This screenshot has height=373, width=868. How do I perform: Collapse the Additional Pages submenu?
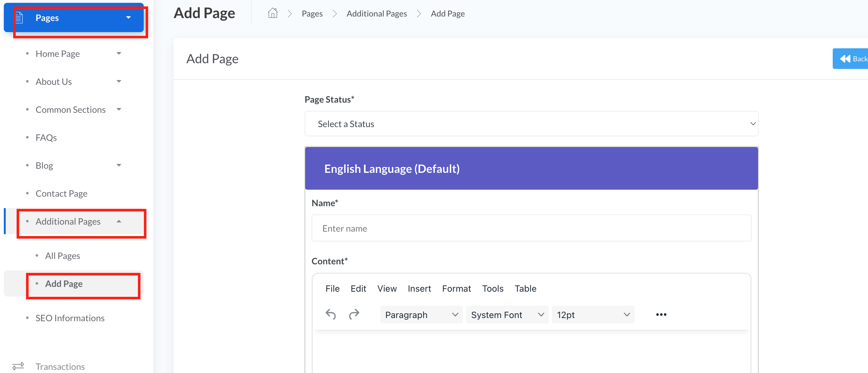tap(119, 221)
